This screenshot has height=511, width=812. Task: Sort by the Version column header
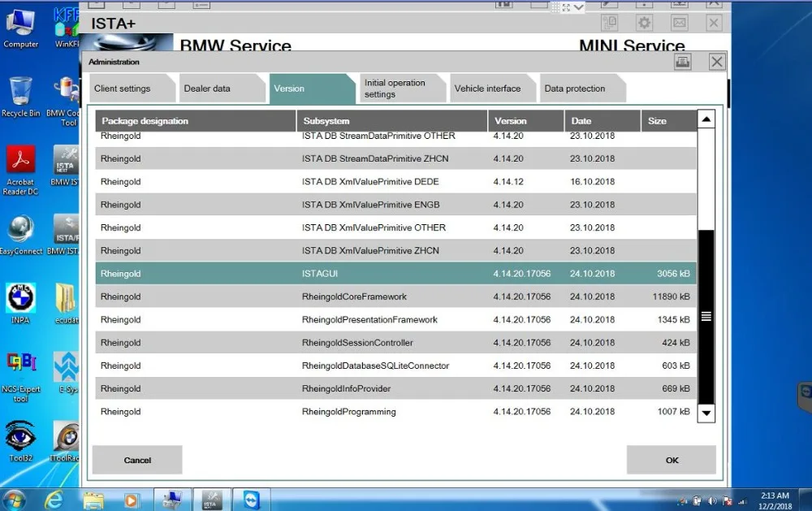pyautogui.click(x=526, y=121)
